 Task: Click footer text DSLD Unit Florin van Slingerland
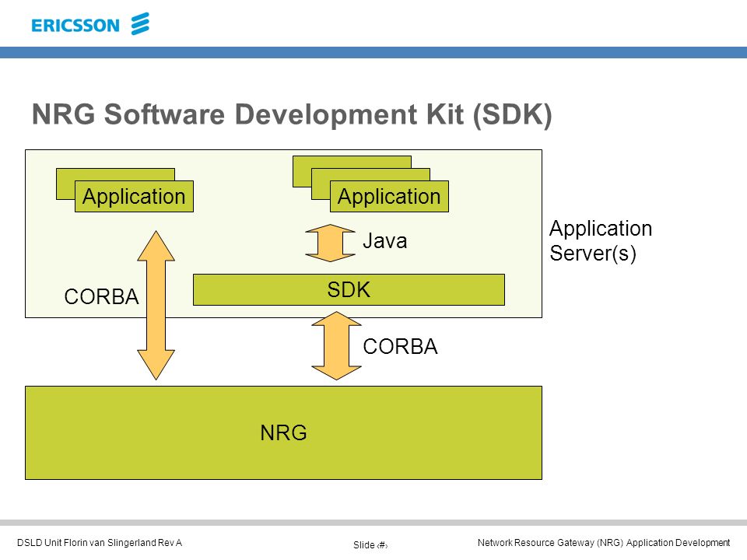100,542
